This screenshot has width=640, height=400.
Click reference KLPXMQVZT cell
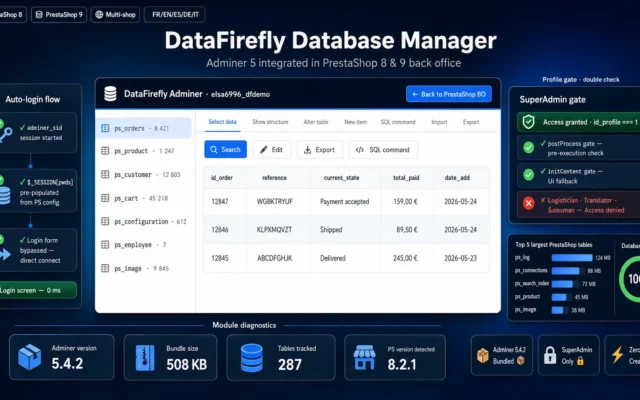coord(274,230)
